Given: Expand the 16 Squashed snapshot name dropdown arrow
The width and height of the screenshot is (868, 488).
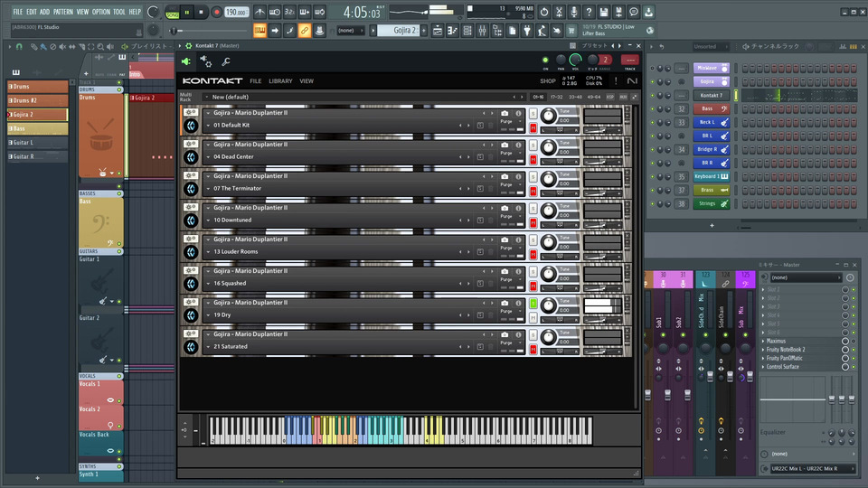Looking at the screenshot, I should click(x=208, y=283).
